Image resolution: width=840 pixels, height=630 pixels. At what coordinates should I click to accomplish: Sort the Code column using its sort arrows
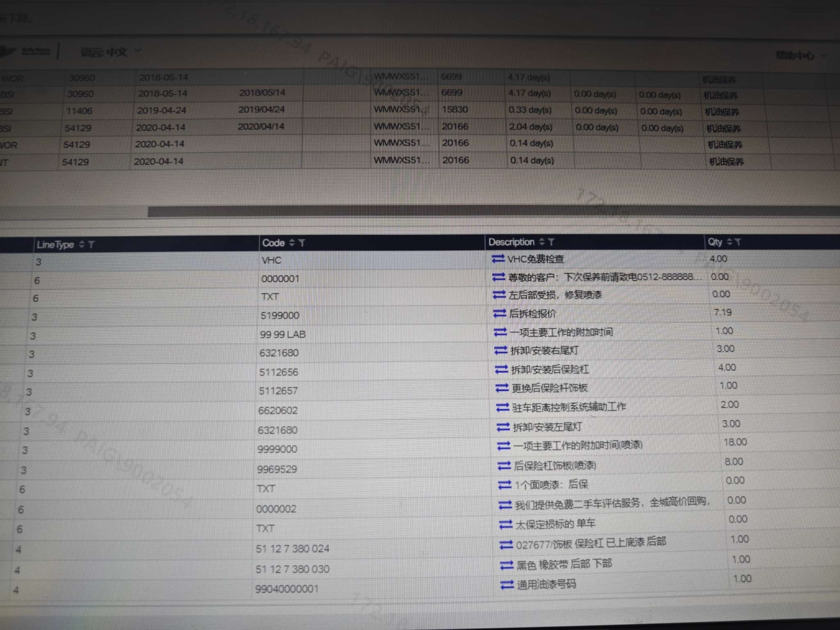(292, 243)
